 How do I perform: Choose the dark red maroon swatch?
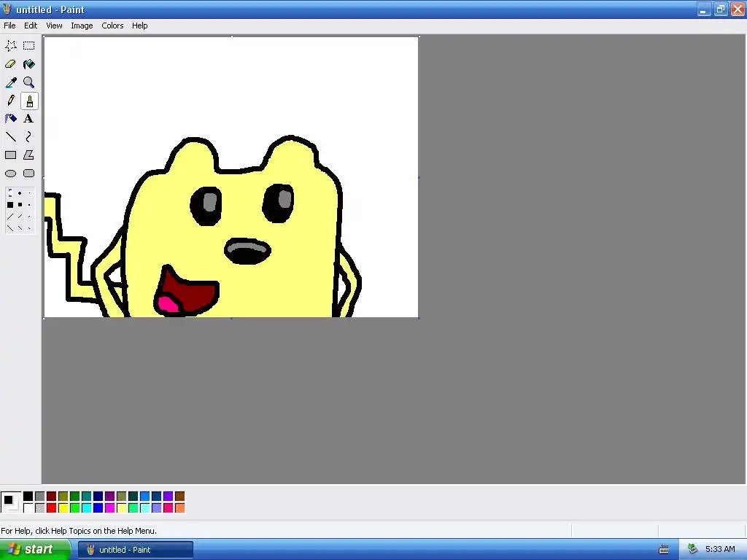click(52, 497)
